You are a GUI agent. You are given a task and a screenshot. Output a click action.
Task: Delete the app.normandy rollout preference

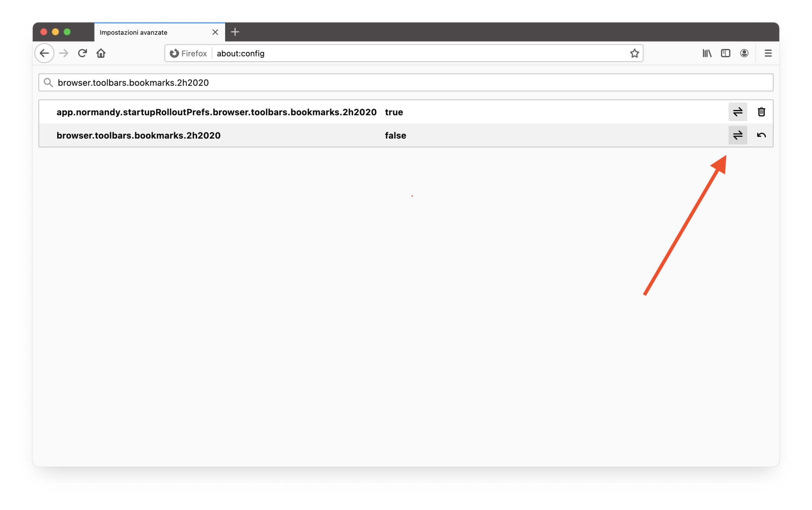pyautogui.click(x=761, y=112)
